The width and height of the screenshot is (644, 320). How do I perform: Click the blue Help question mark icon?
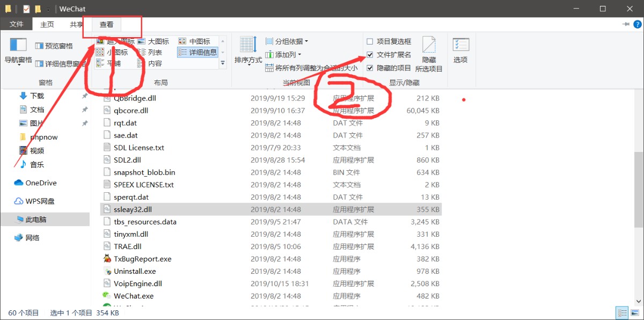click(638, 25)
